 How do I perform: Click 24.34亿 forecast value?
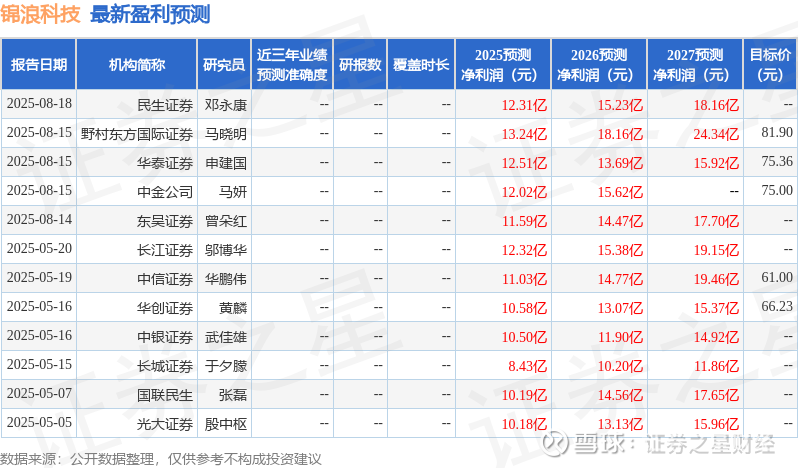tap(716, 134)
